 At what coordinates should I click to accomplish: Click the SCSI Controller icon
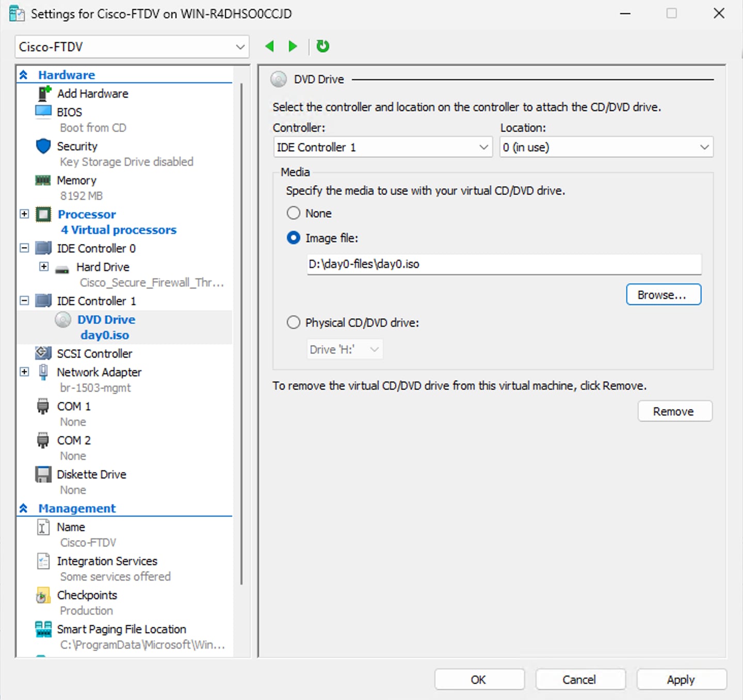pyautogui.click(x=43, y=354)
